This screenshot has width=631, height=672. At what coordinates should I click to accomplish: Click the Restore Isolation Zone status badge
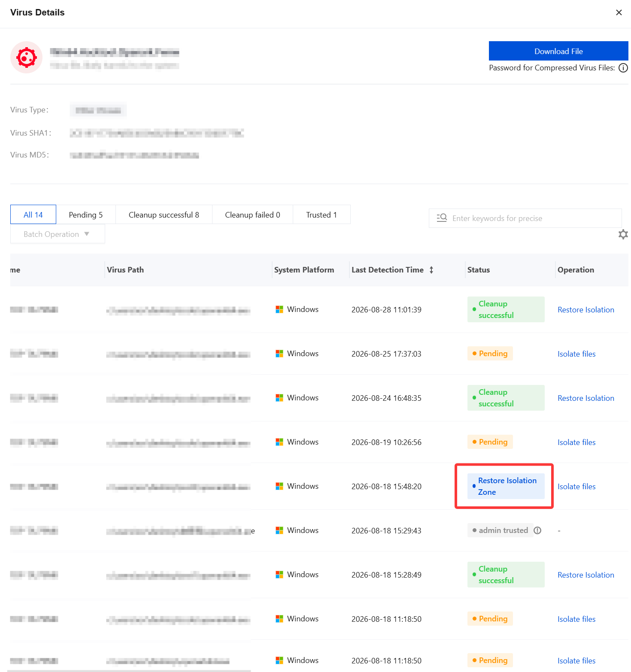[506, 486]
